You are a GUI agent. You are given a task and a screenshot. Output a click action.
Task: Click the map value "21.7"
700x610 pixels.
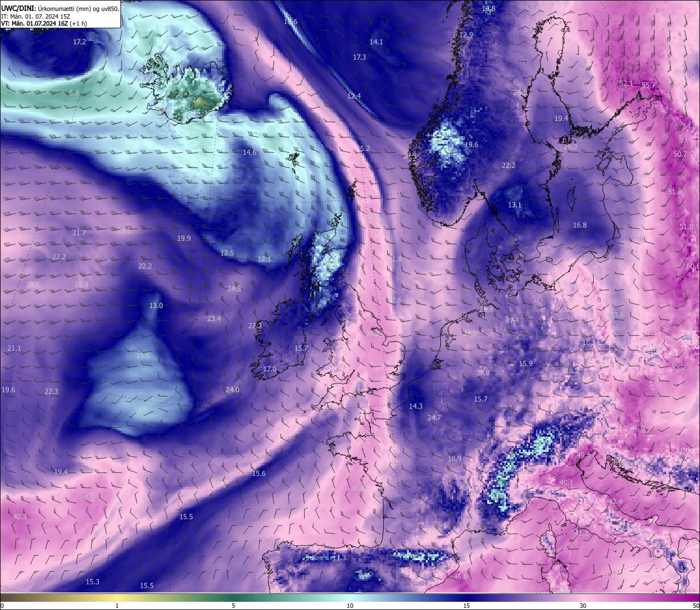[79, 233]
